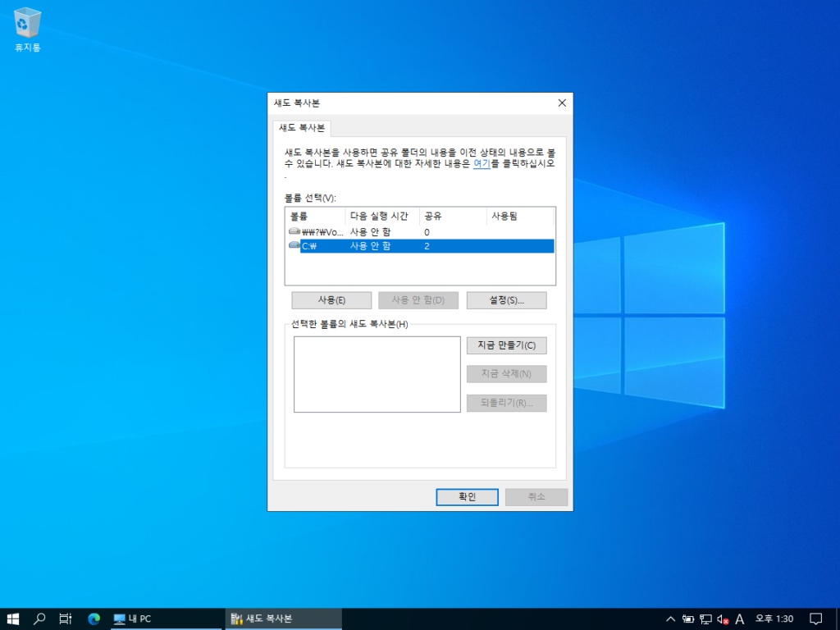Click the network icon in the system tray
Viewport: 840px width, 630px height.
click(x=704, y=619)
